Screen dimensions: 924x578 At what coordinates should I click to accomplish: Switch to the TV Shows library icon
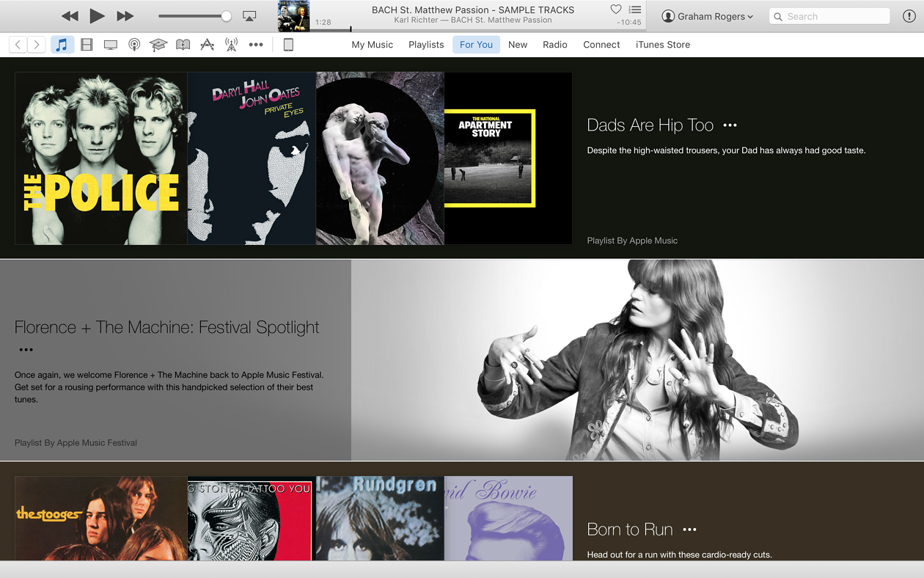click(111, 45)
